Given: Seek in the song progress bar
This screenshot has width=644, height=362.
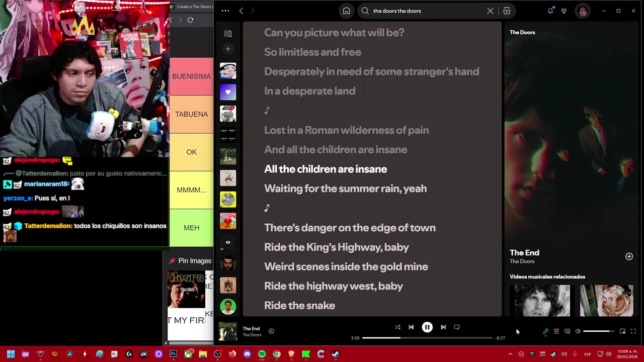Looking at the screenshot, I should (427, 338).
